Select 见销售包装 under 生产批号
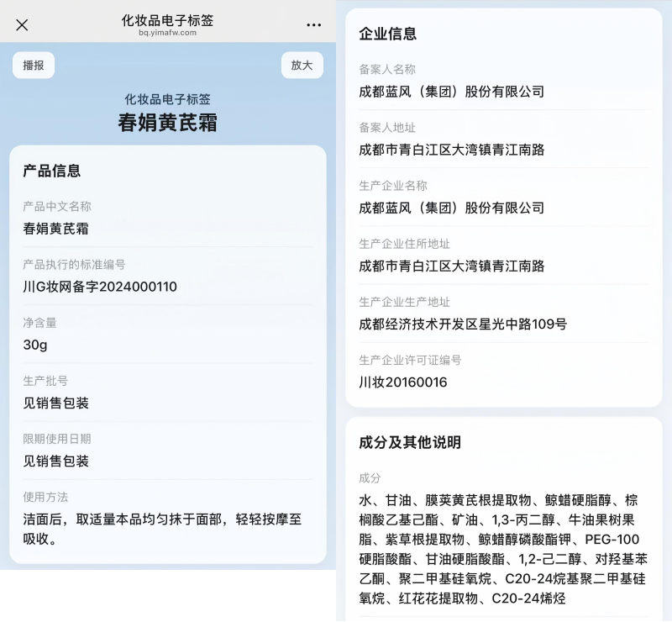This screenshot has height=622, width=672. pyautogui.click(x=55, y=403)
